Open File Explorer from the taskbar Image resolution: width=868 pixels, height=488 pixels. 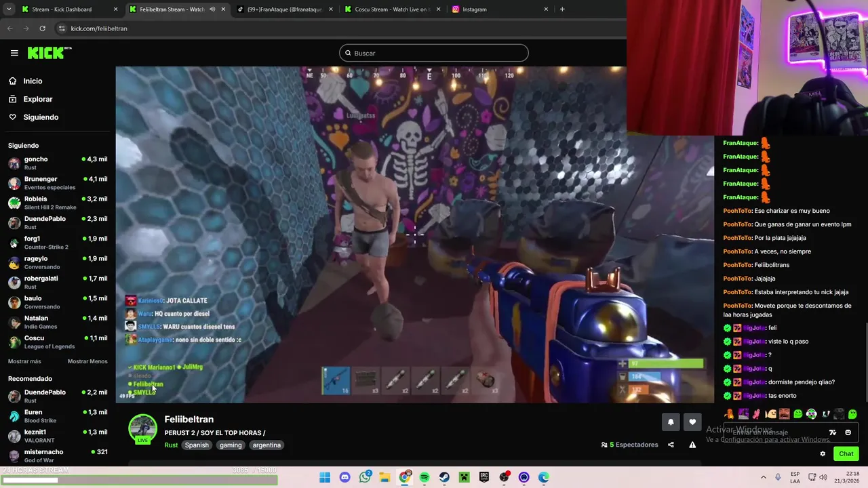pos(384,477)
